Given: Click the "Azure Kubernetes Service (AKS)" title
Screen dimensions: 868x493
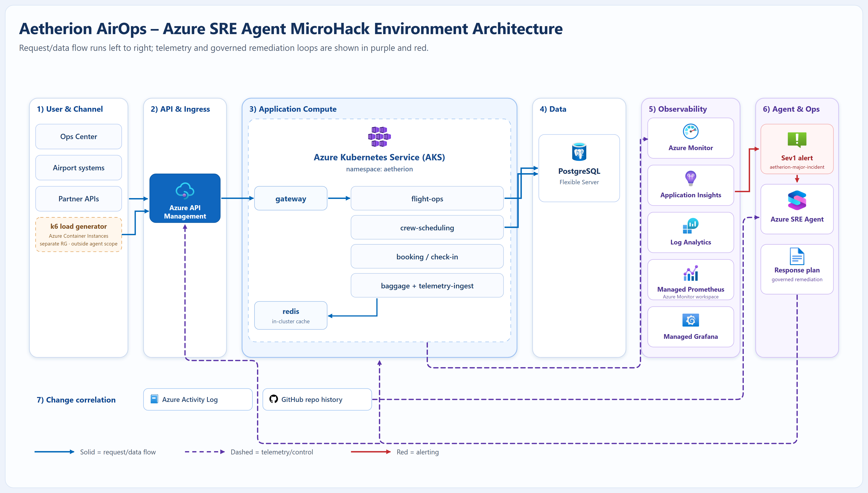Looking at the screenshot, I should point(379,157).
